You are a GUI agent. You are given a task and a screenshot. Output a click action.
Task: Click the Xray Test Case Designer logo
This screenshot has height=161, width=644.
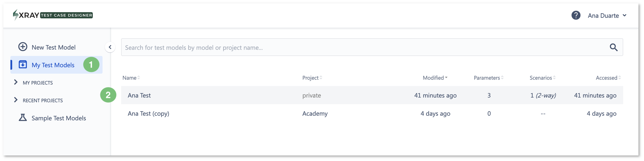click(53, 15)
